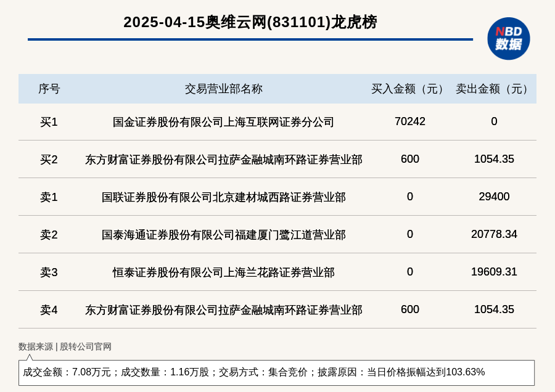Click sell amount 1054.35 in 买2 row
Image resolution: width=555 pixels, height=392 pixels.
tap(494, 159)
